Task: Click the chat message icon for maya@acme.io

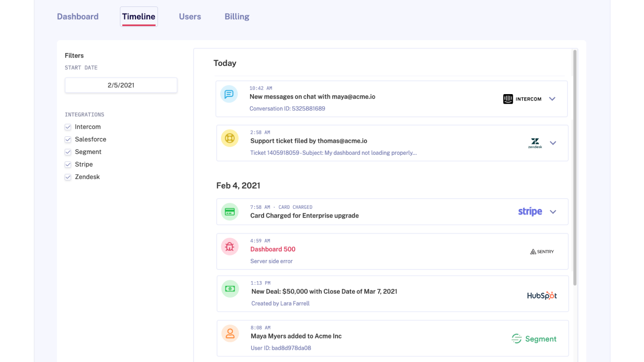Action: click(229, 94)
